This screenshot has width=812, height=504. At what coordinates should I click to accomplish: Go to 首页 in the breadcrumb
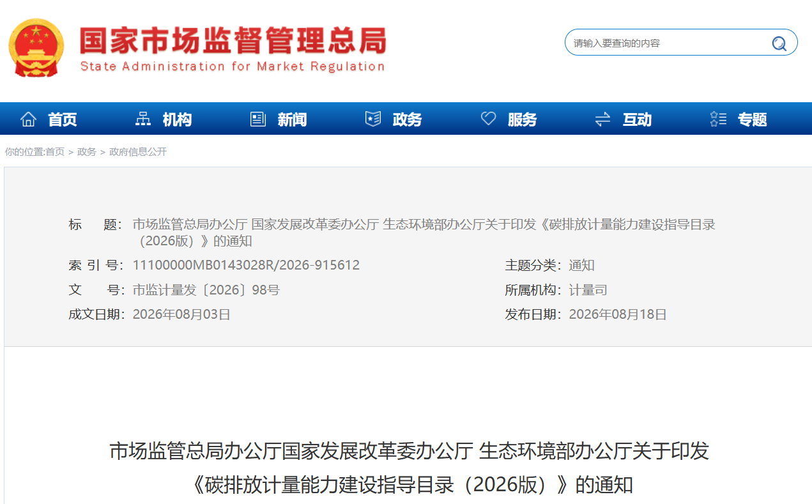coord(55,152)
